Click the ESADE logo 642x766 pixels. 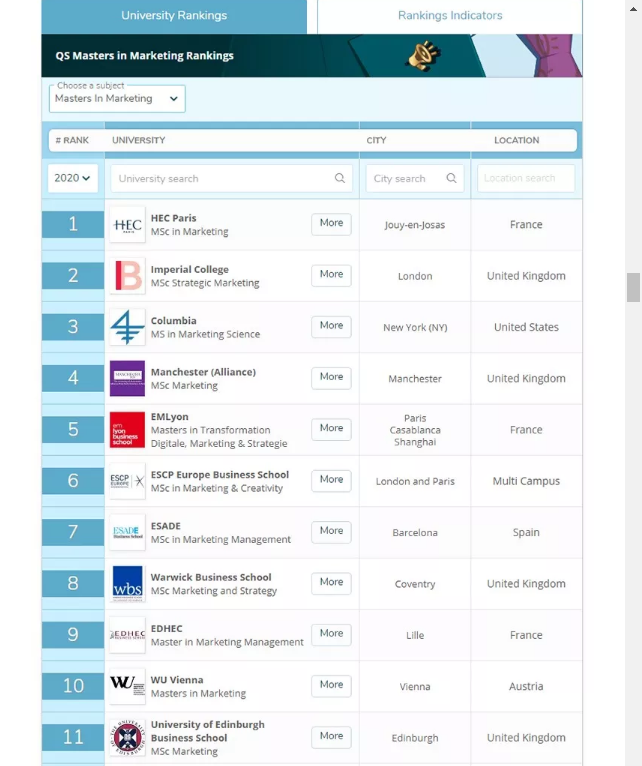click(x=128, y=532)
